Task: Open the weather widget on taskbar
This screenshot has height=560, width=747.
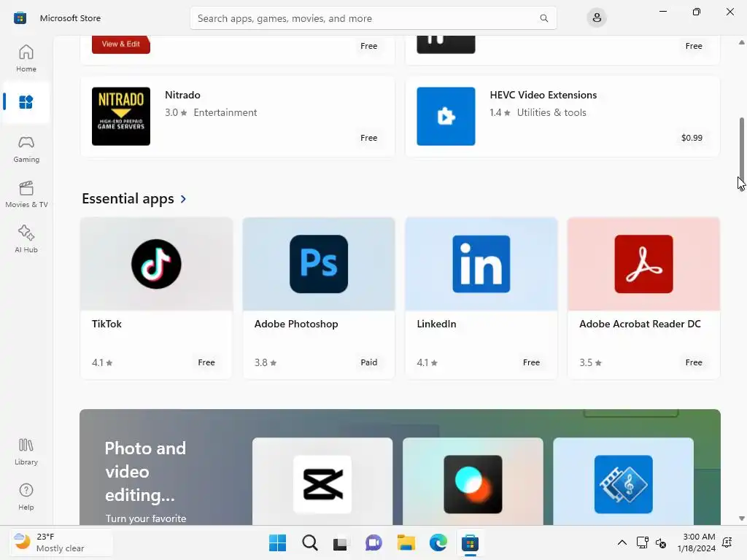Action: coord(61,542)
